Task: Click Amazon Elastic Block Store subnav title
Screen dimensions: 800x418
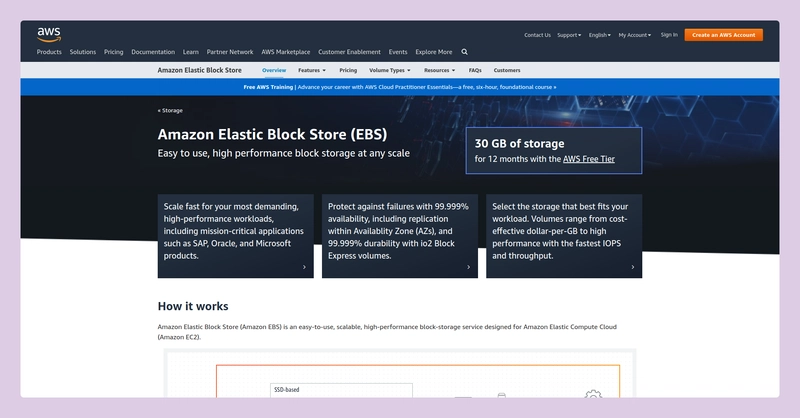Action: coord(199,70)
